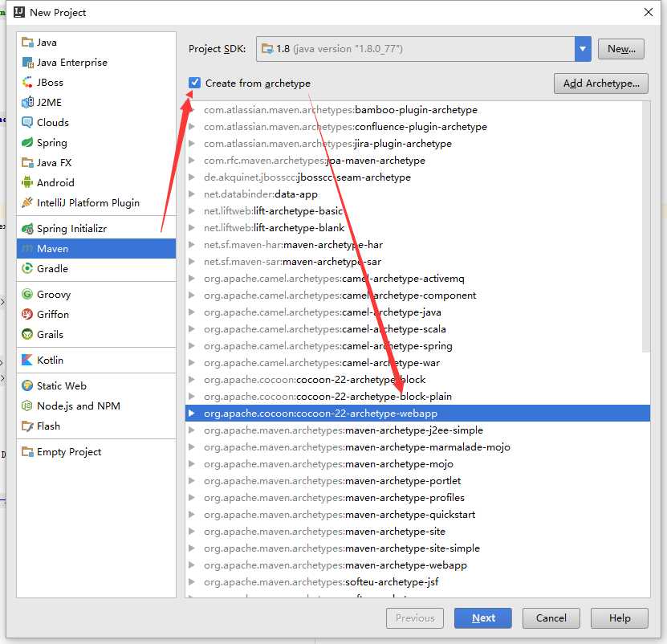This screenshot has width=667, height=644.
Task: Select softeu-archetype-jsf row
Action: coord(417,582)
